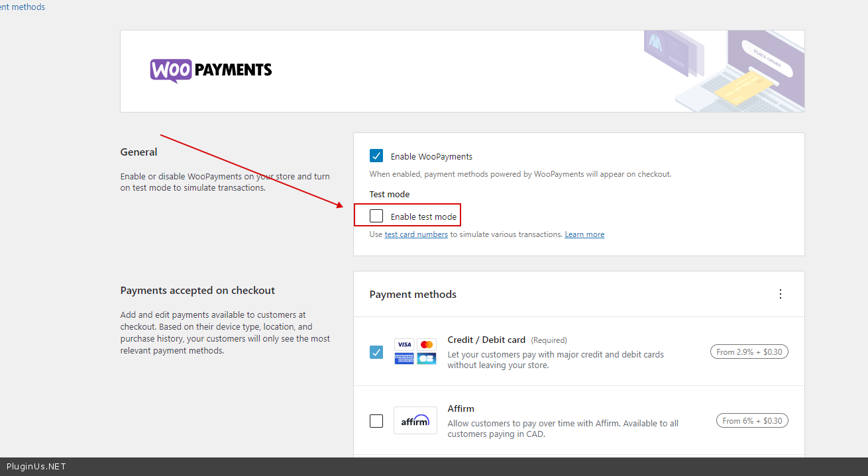Screen dimensions: 868x476
Task: Uncheck the Enable WooPayments checkbox
Action: (376, 156)
